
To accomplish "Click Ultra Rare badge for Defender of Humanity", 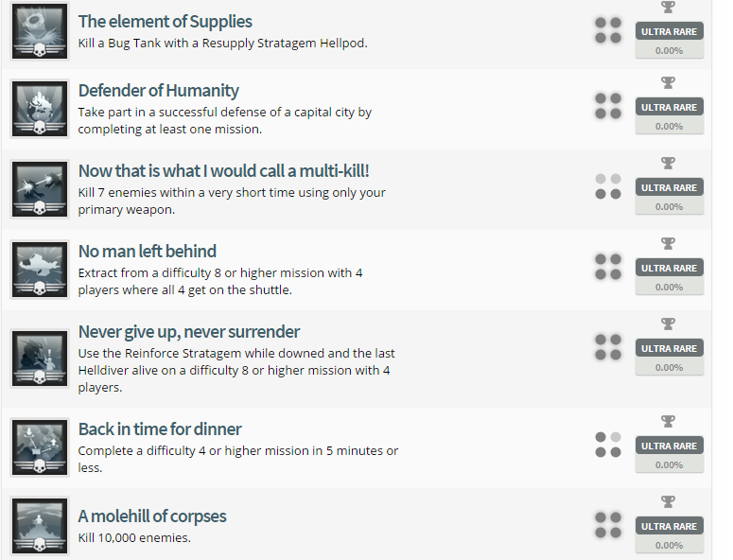I will click(669, 108).
